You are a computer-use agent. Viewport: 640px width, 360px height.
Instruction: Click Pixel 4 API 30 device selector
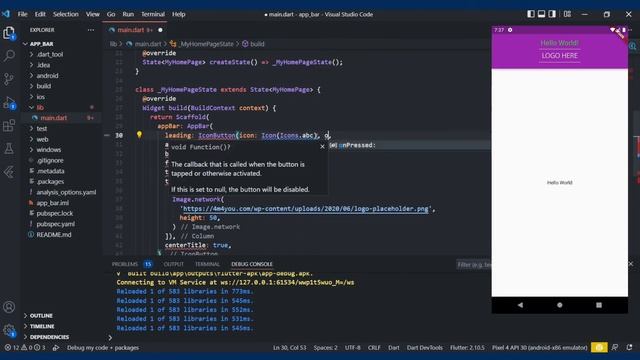539,348
